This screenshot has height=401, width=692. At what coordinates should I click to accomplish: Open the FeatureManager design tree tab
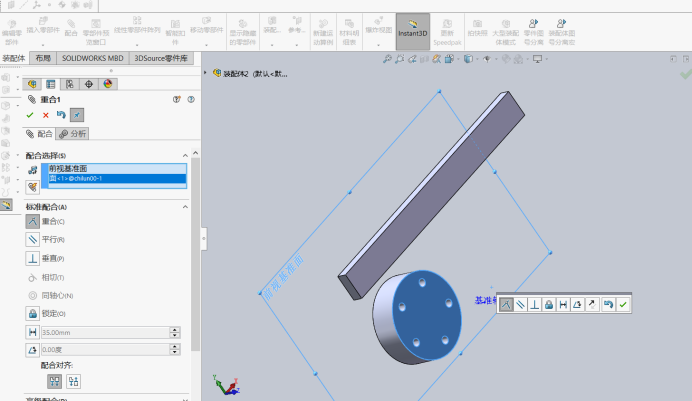[x=32, y=84]
